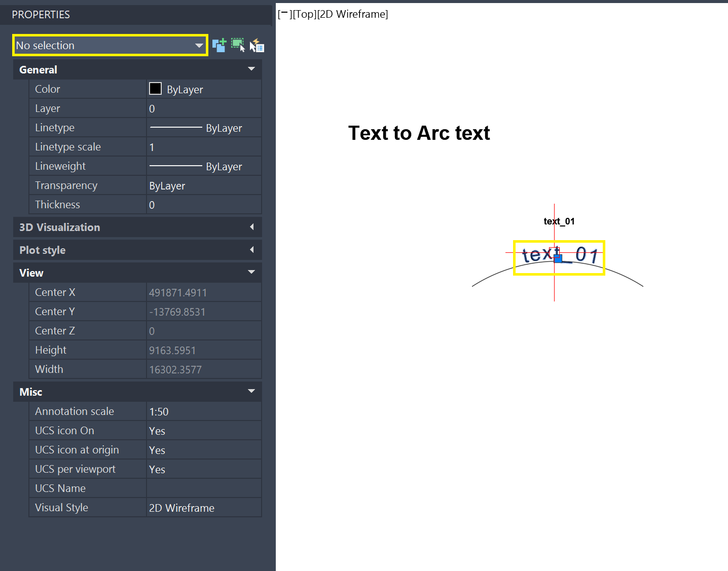The width and height of the screenshot is (728, 571).
Task: Toggle the UCS icon at origin value
Action: tap(204, 450)
